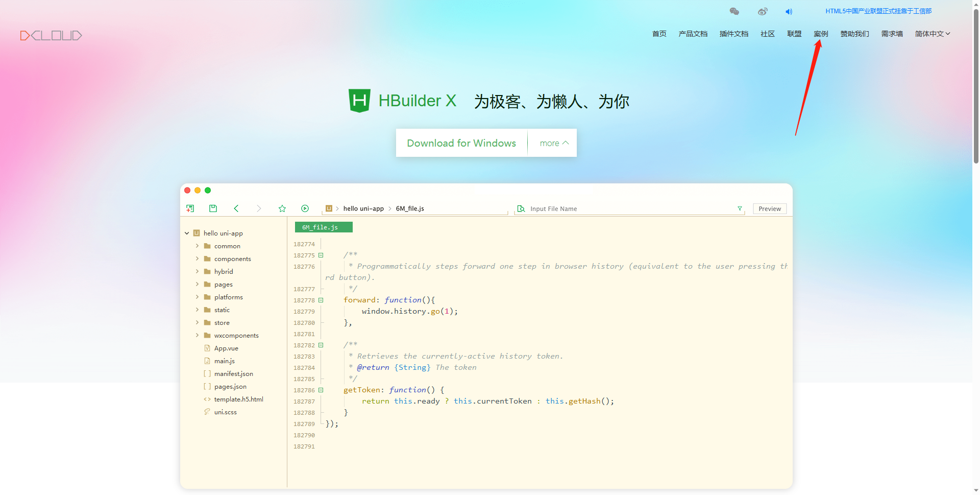Viewport: 980px width, 495px height.
Task: Open 需求墙 navigation item
Action: tap(892, 34)
